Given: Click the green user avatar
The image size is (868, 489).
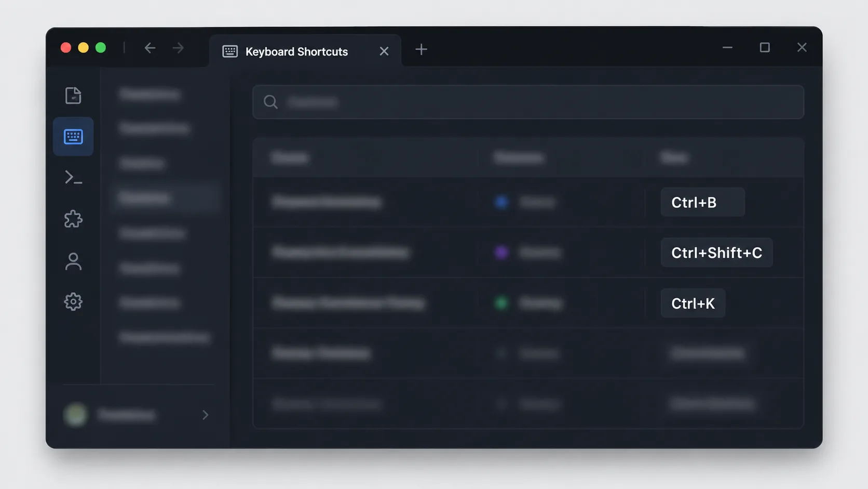Looking at the screenshot, I should click(75, 415).
